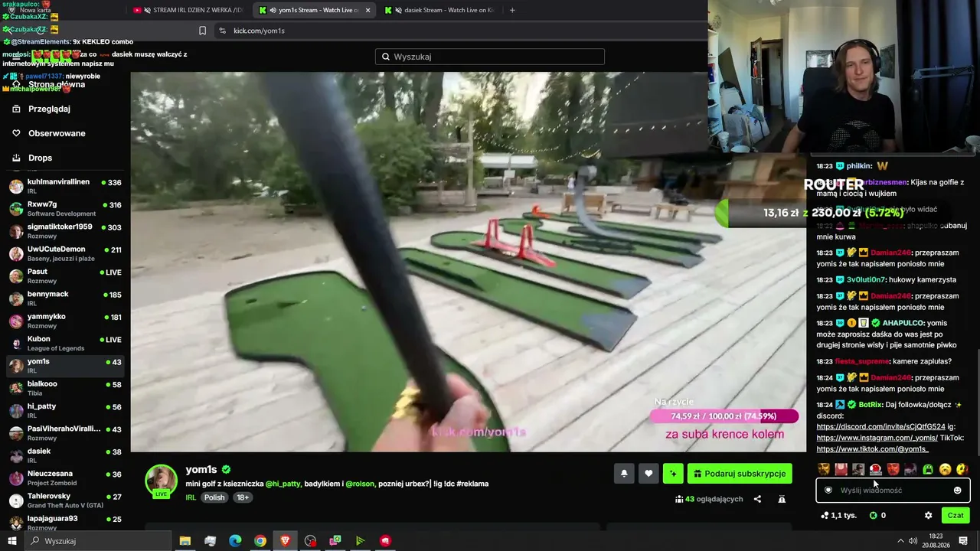Open yammykko channel in the sidebar
This screenshot has width=980, height=551.
tap(65, 321)
